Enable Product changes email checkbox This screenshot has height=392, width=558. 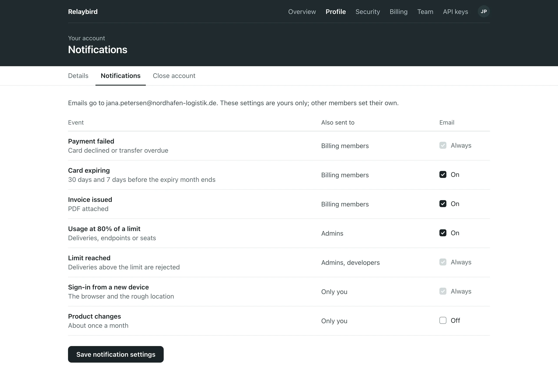(443, 320)
